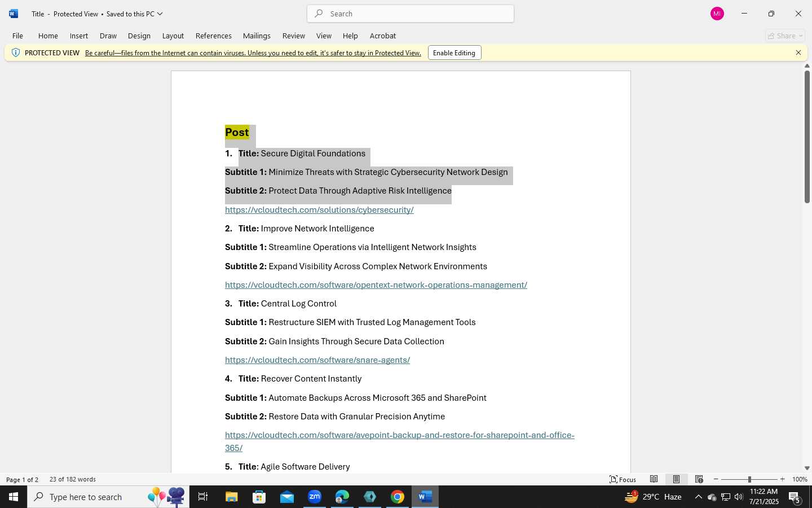Click the volume speaker icon in tray
812x508 pixels.
point(739,497)
